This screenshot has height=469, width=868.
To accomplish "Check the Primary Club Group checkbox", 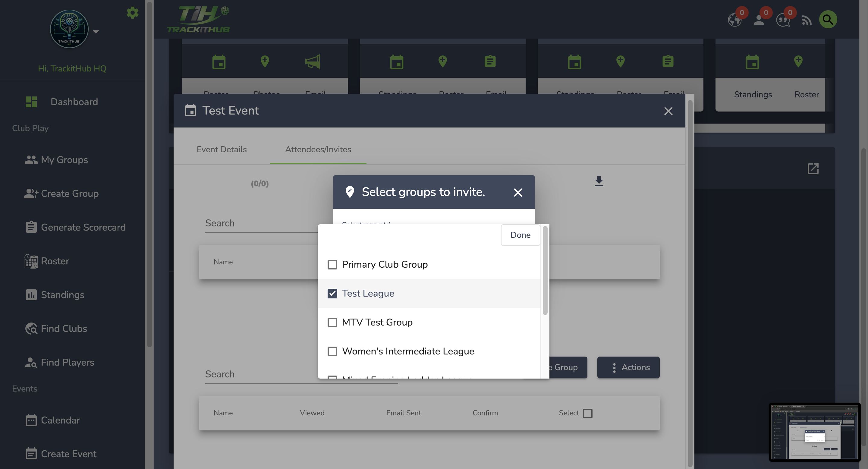I will click(332, 264).
